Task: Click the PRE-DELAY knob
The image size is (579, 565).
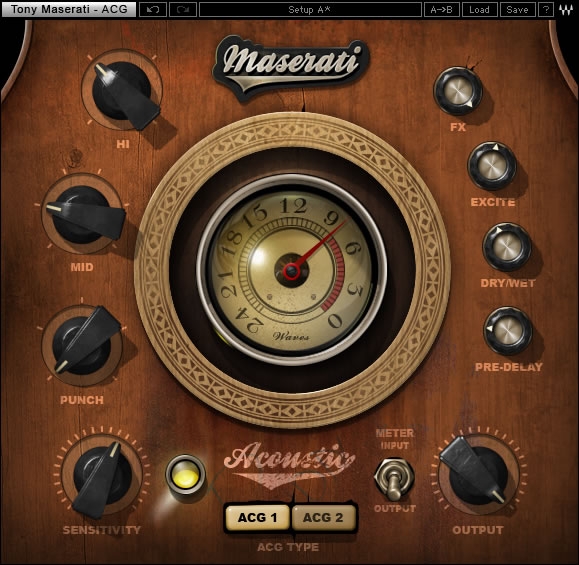Action: point(508,331)
